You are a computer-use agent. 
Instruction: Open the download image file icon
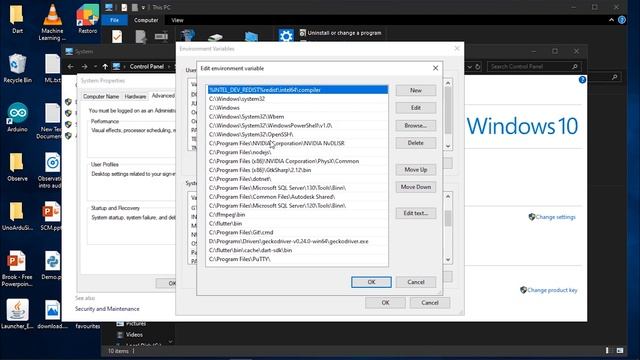coord(52,313)
